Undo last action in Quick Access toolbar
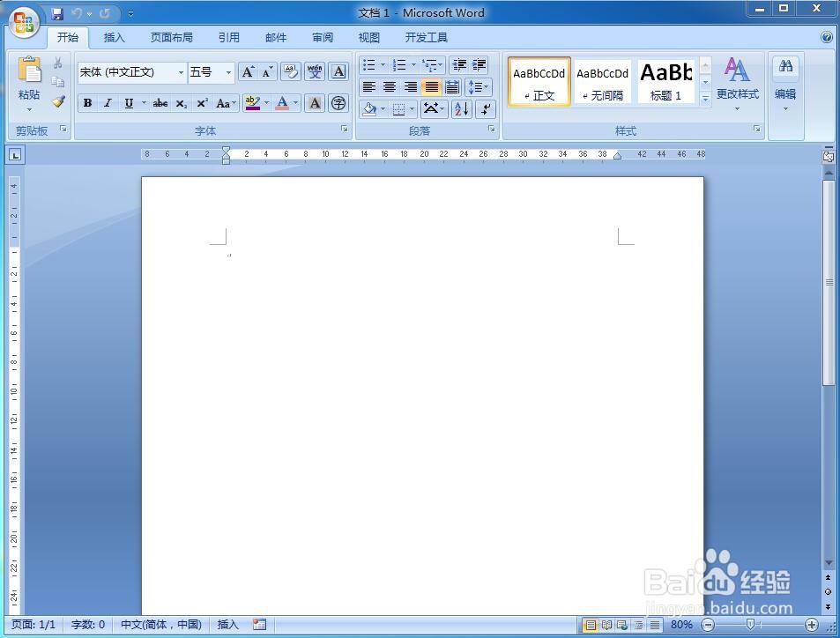The width and height of the screenshot is (840, 638). pyautogui.click(x=78, y=13)
